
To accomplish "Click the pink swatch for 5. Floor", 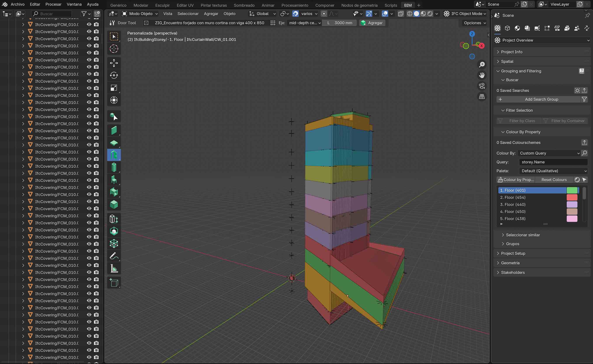I will 572,219.
